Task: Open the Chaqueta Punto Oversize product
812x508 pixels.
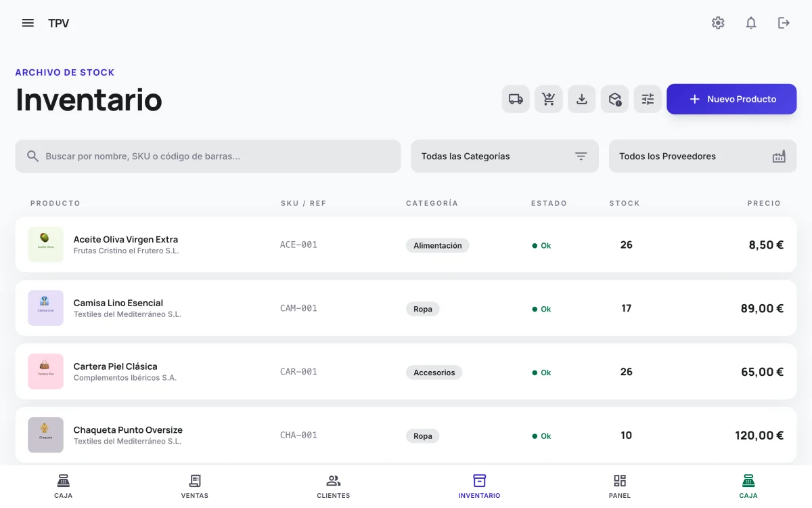Action: (x=128, y=430)
